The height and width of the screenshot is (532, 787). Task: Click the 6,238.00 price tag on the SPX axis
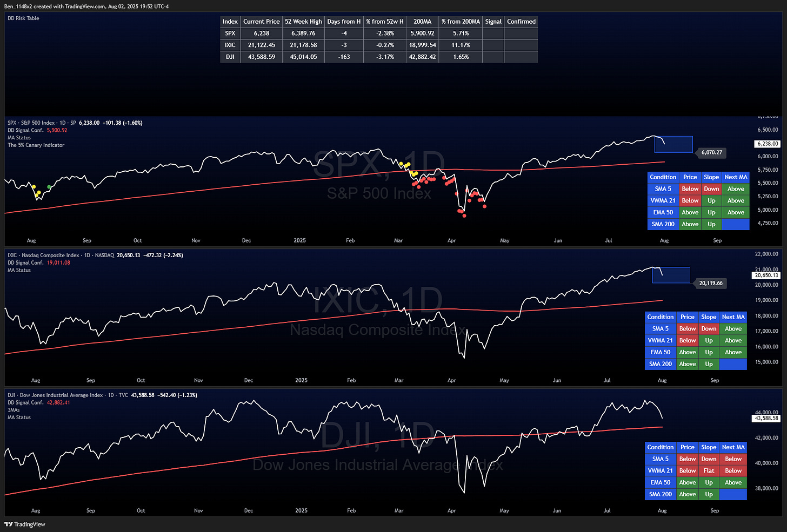[768, 144]
